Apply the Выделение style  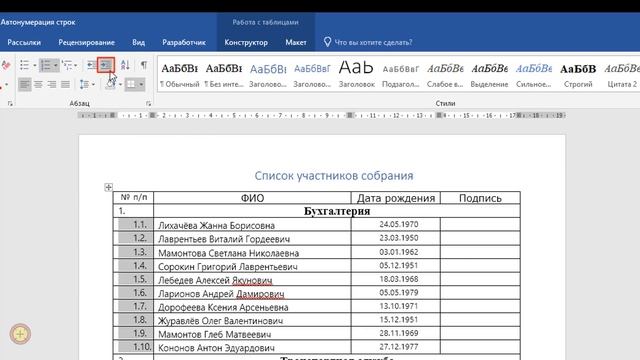coord(489,74)
